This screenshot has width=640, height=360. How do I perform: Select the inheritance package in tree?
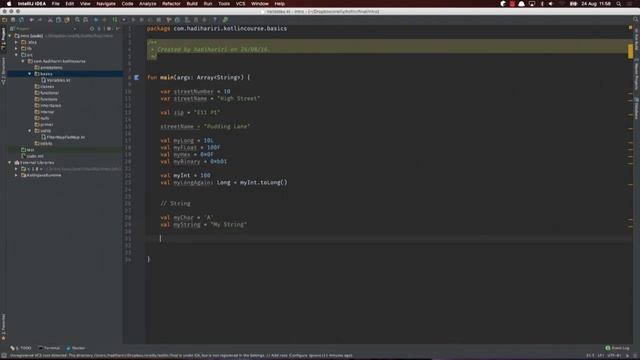pos(48,106)
